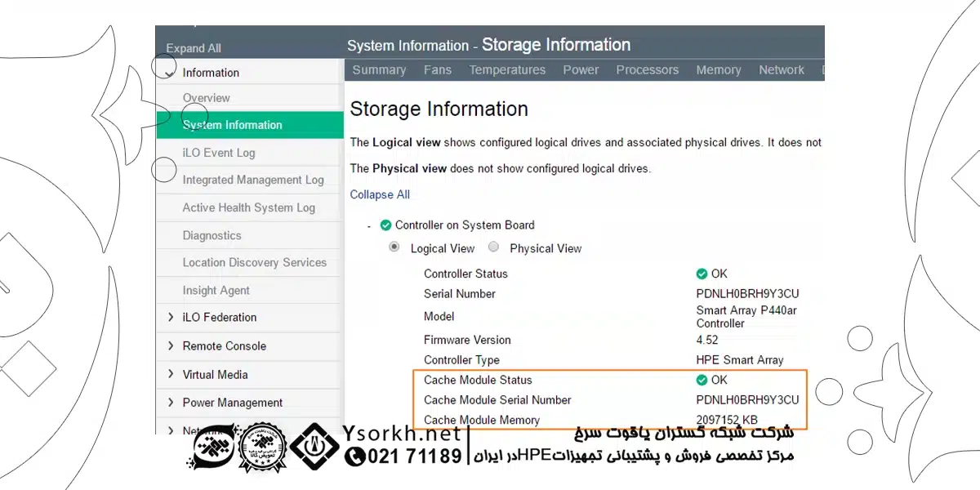Expand the Virtual Media section
The width and height of the screenshot is (980, 490).
171,374
